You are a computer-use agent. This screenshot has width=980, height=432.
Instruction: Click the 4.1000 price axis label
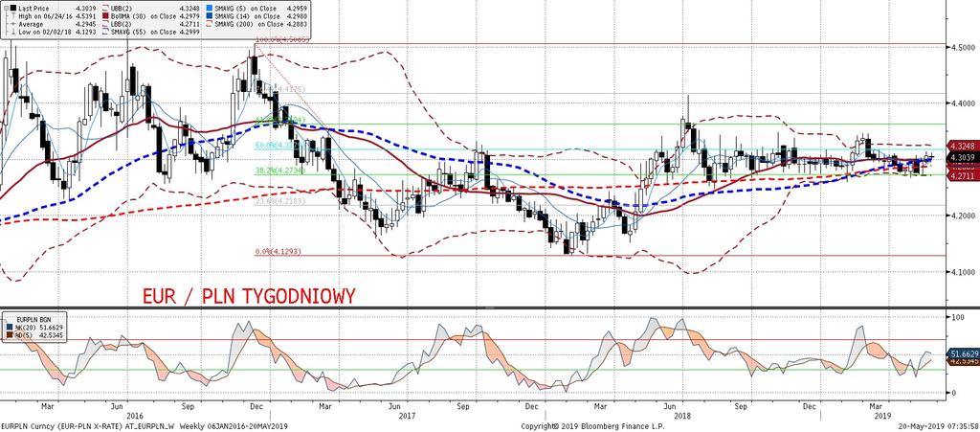(963, 272)
